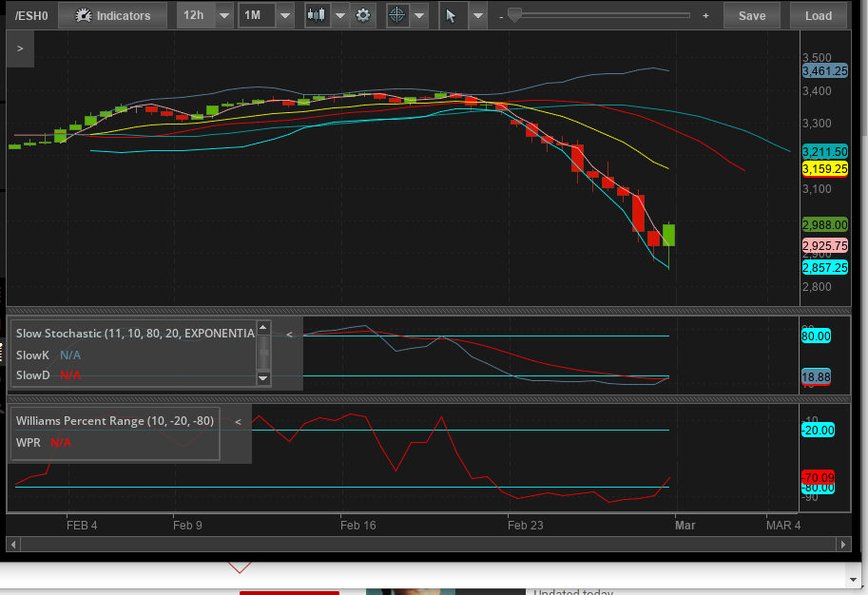Image resolution: width=868 pixels, height=595 pixels.
Task: Click the 18.88 stochastic value label
Action: tap(816, 377)
